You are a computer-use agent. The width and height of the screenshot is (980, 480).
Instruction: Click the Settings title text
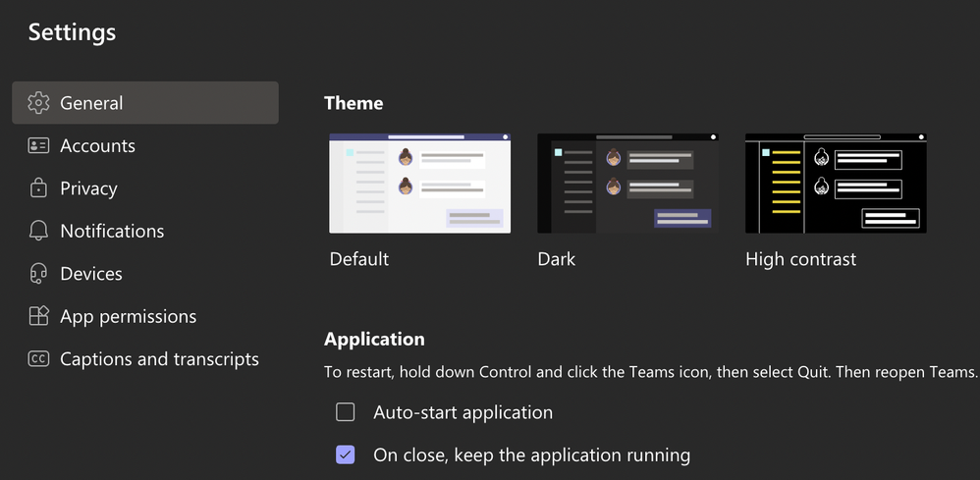[x=72, y=31]
